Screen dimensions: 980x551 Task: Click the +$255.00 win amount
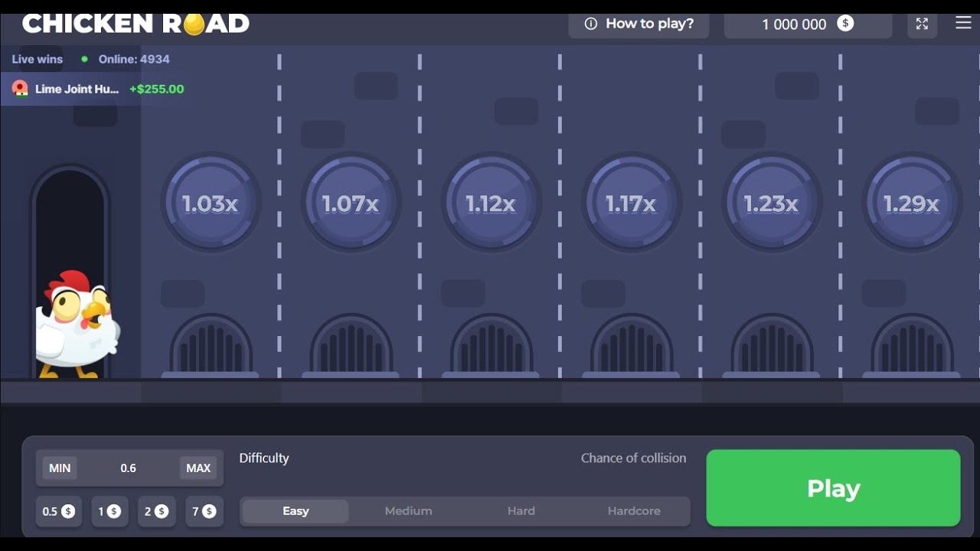click(157, 89)
